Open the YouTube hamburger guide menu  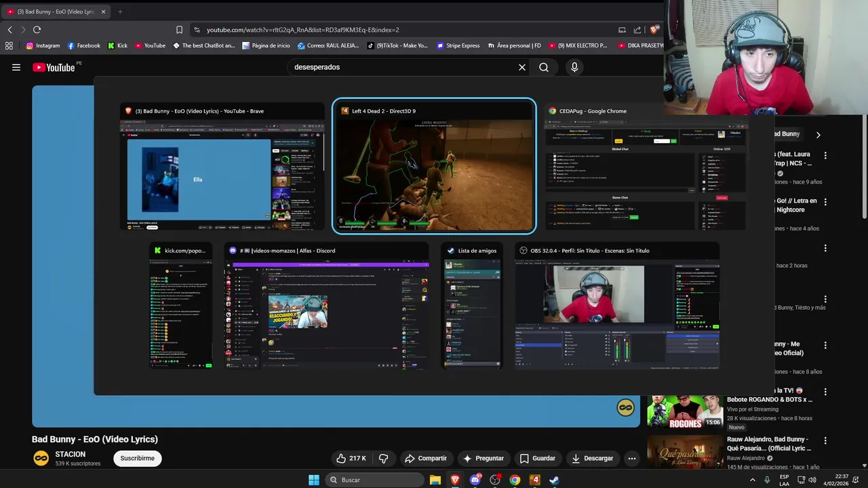[x=16, y=67]
